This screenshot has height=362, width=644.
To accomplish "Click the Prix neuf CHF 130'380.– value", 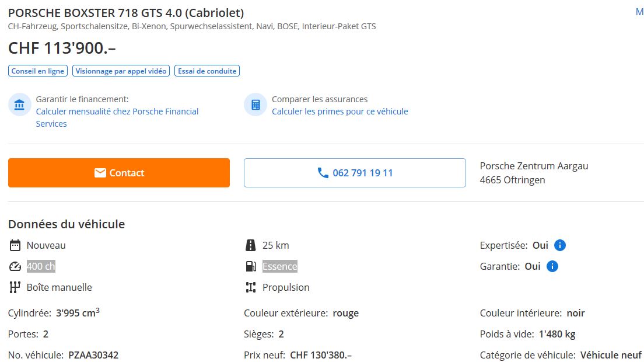I will [321, 355].
